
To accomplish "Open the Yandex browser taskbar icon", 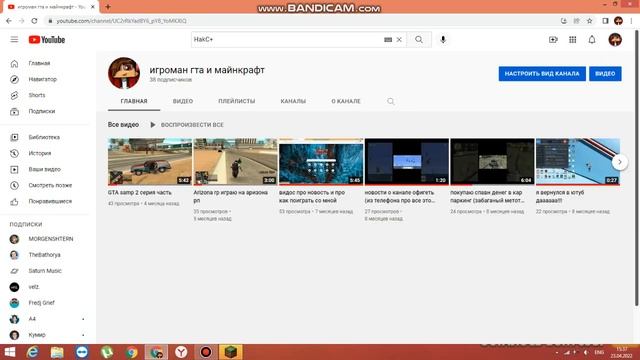I will click(x=181, y=352).
